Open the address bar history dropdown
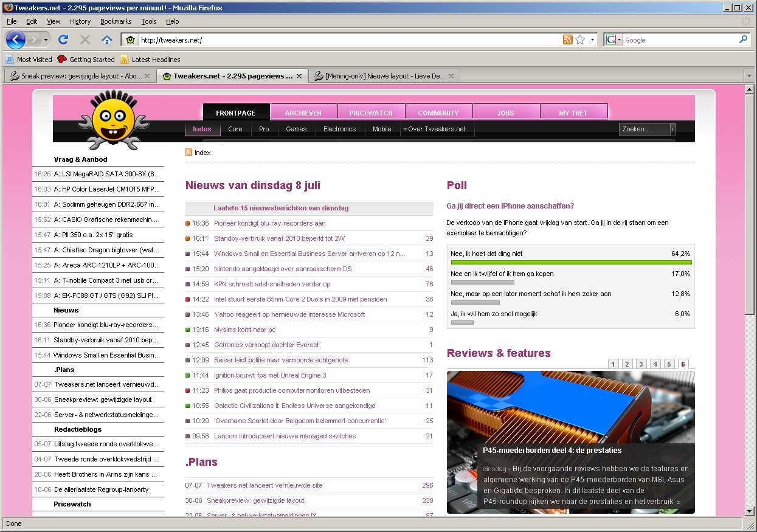The image size is (757, 532). point(592,40)
